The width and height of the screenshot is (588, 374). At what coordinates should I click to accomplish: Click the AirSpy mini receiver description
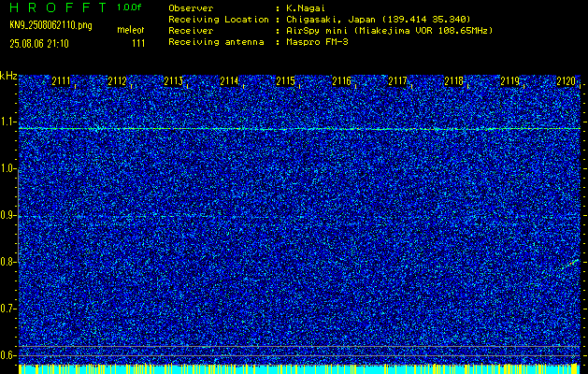389,31
